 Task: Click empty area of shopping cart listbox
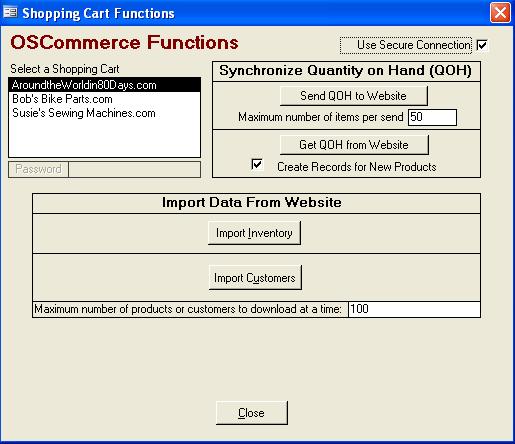104,138
